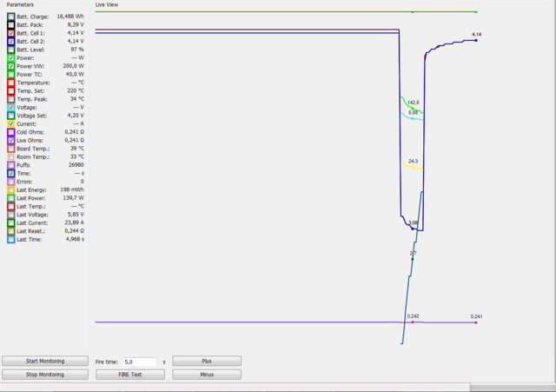Enable the Puffs checkbox
Viewport: 556px width, 392px height.
pyautogui.click(x=10, y=165)
